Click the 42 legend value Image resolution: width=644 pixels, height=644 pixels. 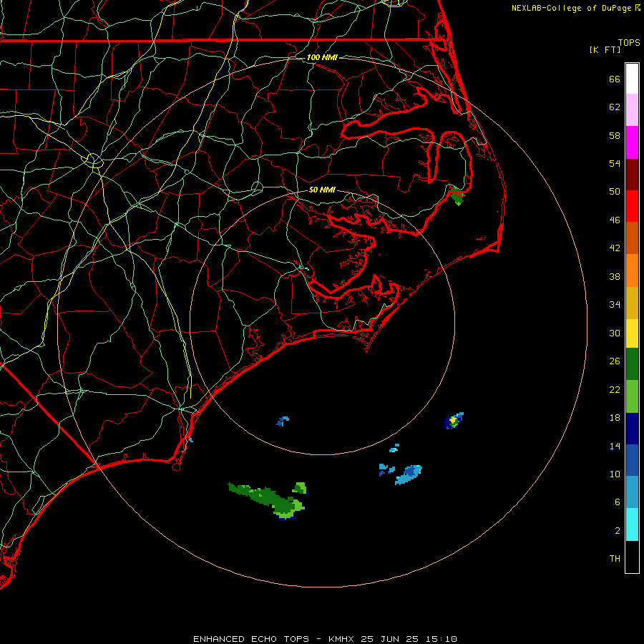point(615,248)
